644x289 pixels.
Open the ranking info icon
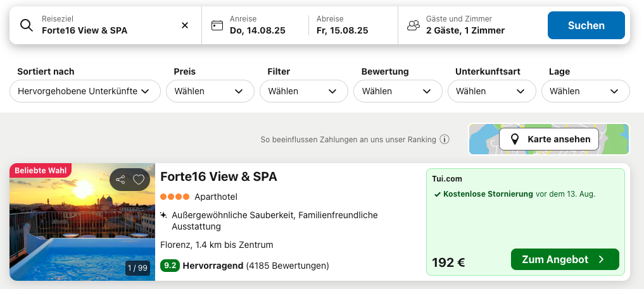445,139
